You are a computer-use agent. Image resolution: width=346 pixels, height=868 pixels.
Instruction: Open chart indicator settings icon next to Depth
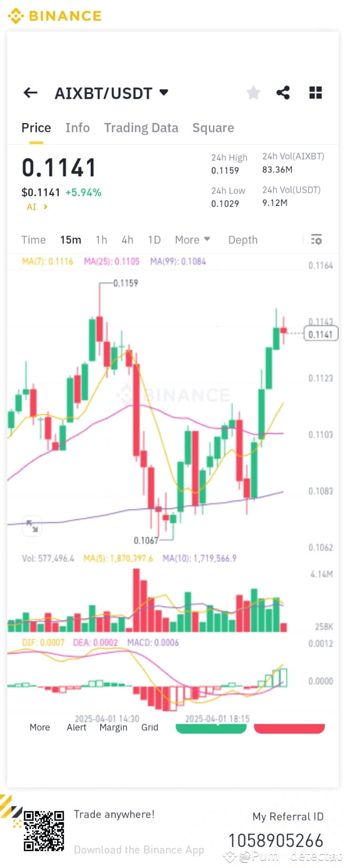click(316, 239)
